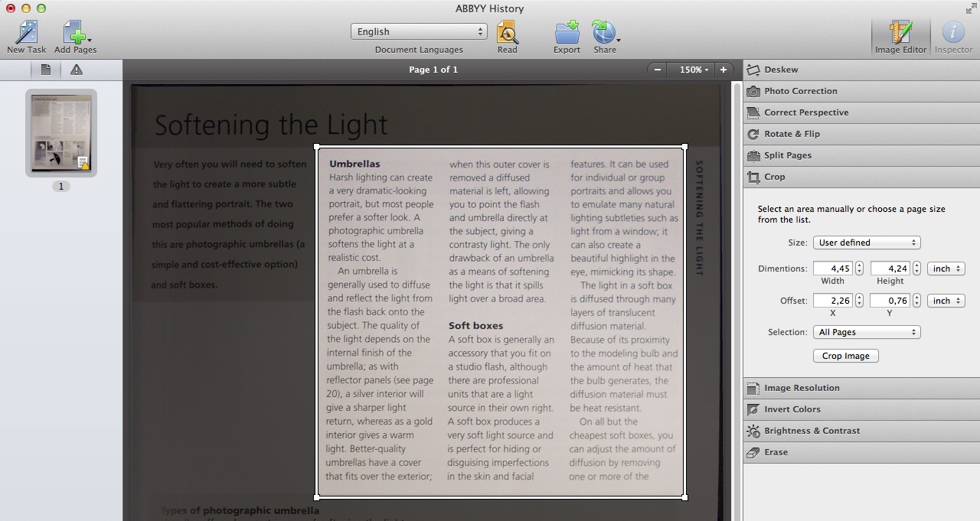Open the crop Size dropdown
Image resolution: width=980 pixels, height=521 pixels.
867,243
